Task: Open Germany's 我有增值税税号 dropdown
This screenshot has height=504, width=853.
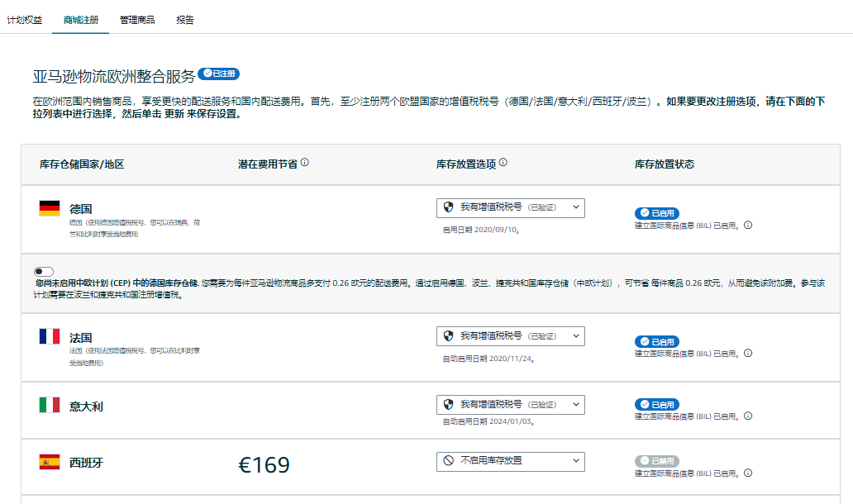Action: [510, 207]
